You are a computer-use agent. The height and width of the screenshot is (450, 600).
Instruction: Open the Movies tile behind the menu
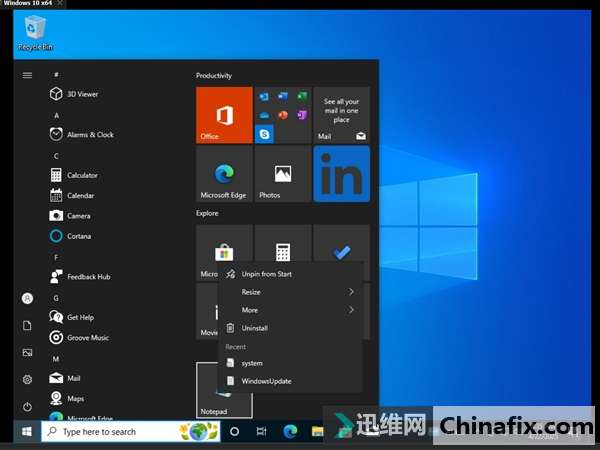tap(207, 311)
